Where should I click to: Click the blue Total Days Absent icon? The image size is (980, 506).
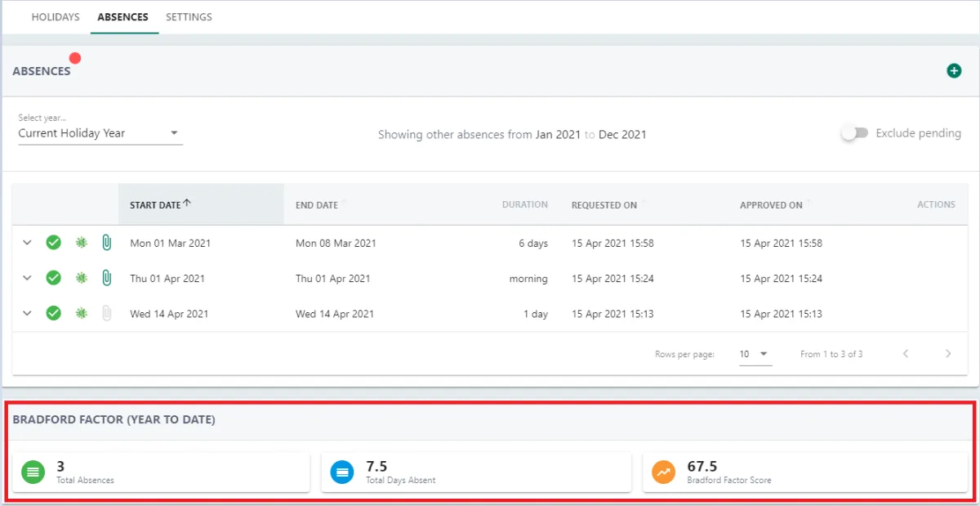[342, 472]
